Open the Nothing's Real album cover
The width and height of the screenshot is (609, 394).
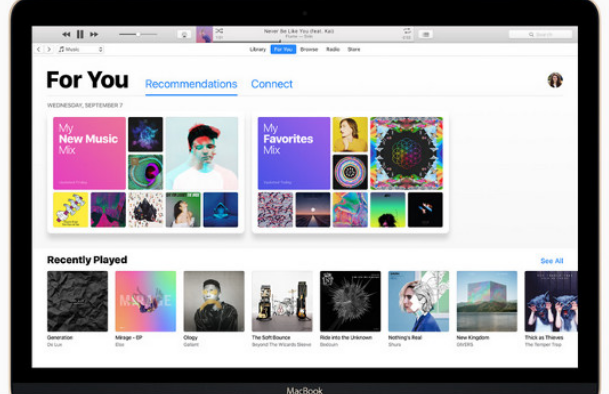click(x=418, y=301)
